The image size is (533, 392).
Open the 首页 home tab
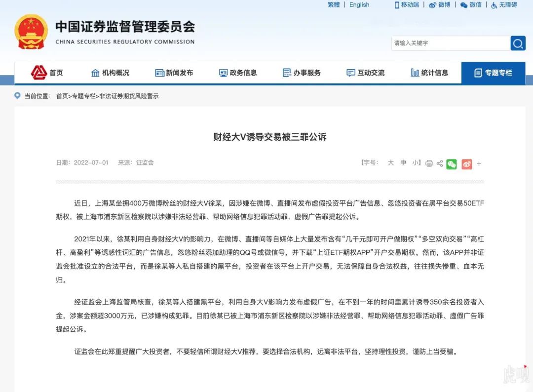click(x=47, y=73)
